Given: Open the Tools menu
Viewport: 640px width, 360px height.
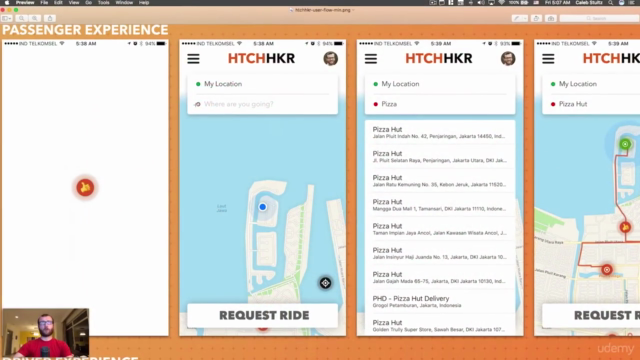Looking at the screenshot, I should click(104, 2).
